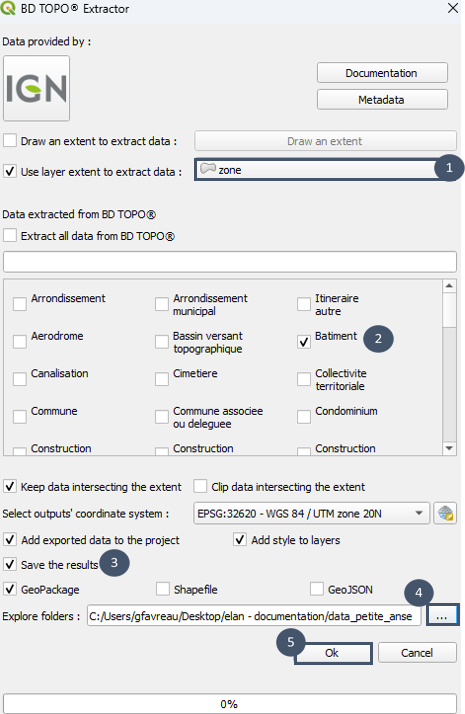This screenshot has width=465, height=714.
Task: Close the BD TOPO Extractor dialog
Action: tap(453, 8)
